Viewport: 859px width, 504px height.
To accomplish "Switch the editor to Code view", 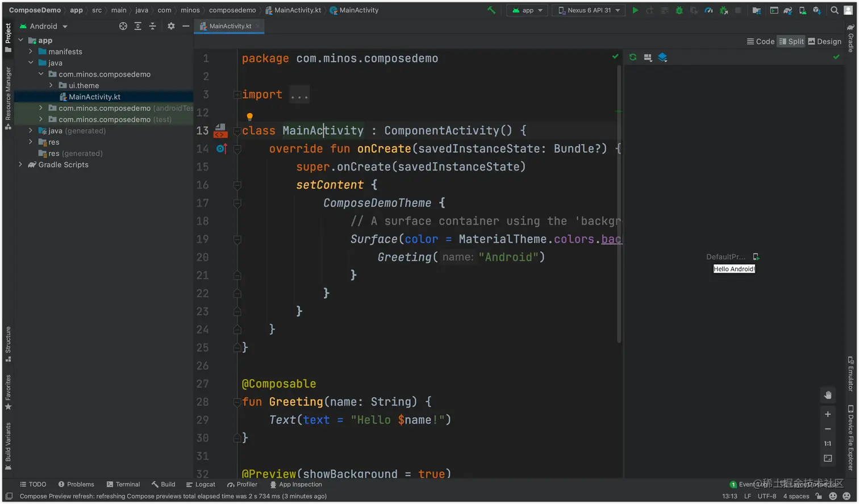I will click(761, 41).
